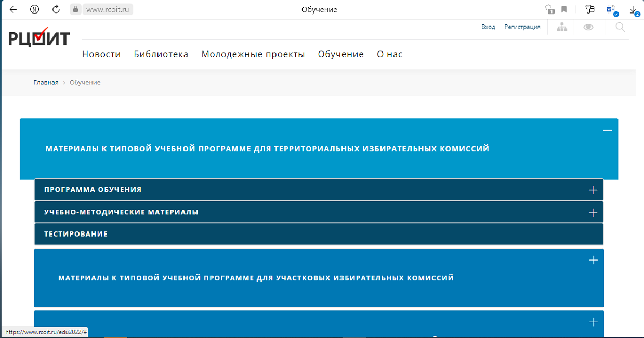Go back with the browser back arrow
This screenshot has width=644, height=338.
click(13, 9)
